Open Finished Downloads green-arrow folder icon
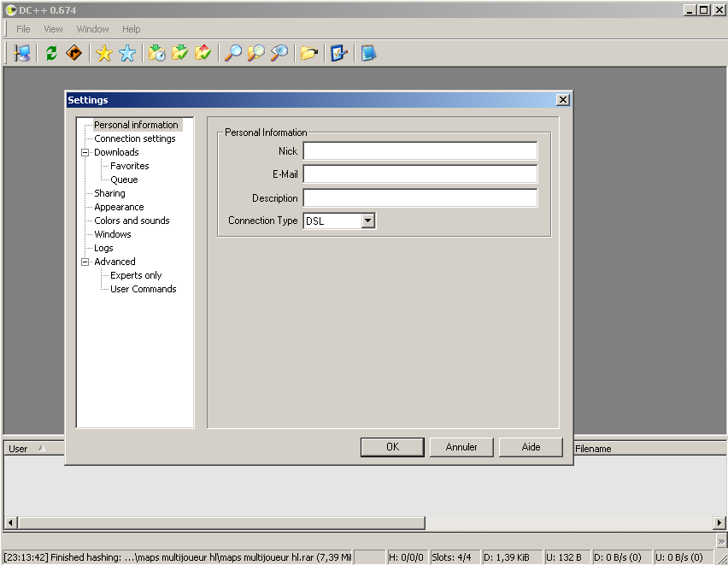Image resolution: width=728 pixels, height=565 pixels. pyautogui.click(x=180, y=53)
